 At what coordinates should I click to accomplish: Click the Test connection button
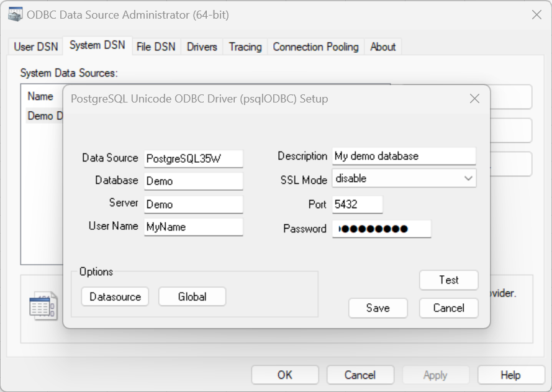(x=448, y=280)
